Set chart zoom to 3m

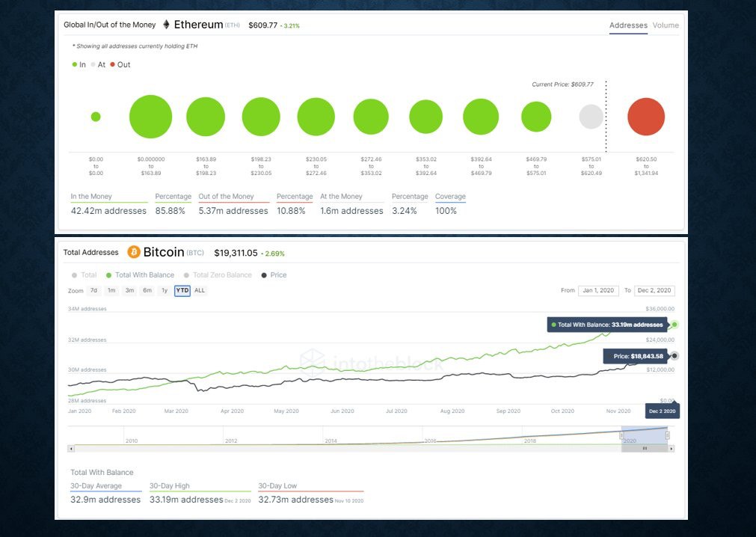pos(129,291)
